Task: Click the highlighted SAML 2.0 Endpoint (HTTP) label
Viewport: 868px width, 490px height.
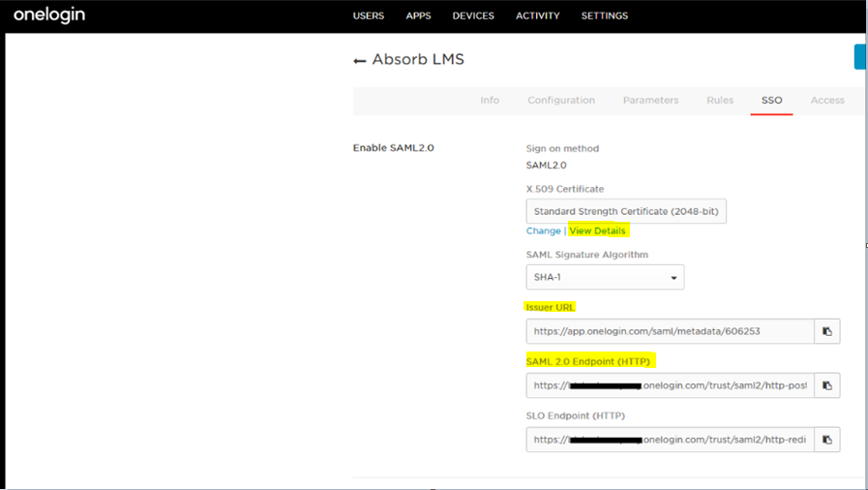Action: click(588, 361)
